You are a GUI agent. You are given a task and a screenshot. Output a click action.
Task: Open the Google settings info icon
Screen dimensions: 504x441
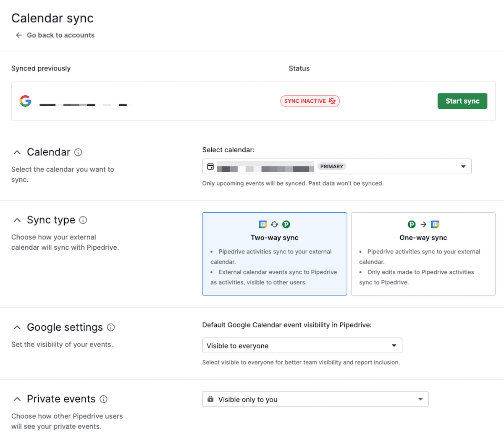[111, 327]
